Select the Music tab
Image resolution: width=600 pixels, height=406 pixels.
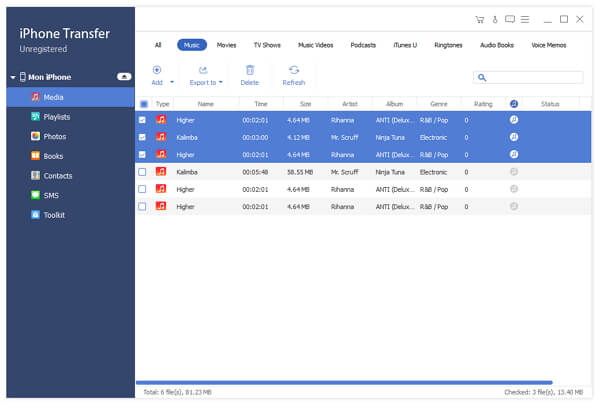point(192,45)
